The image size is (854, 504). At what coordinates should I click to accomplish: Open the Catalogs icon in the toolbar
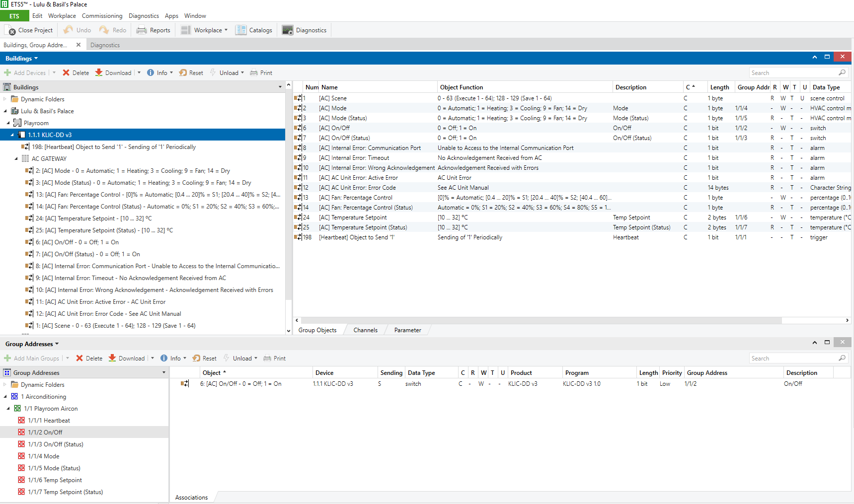coord(241,30)
